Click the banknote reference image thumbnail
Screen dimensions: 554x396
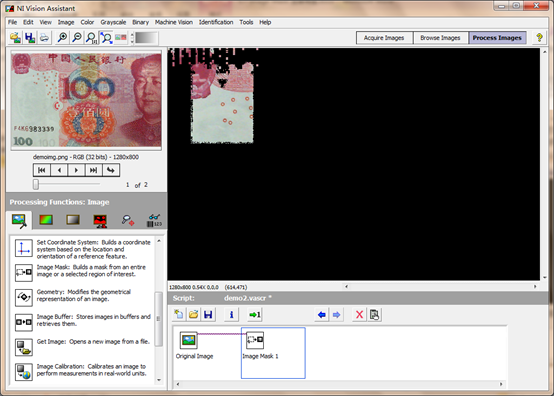click(x=86, y=100)
